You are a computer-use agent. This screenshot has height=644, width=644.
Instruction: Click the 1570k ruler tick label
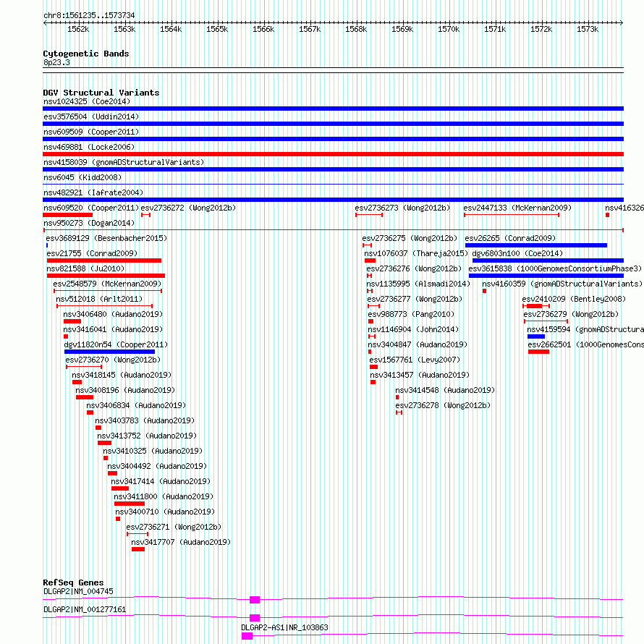pos(449,29)
